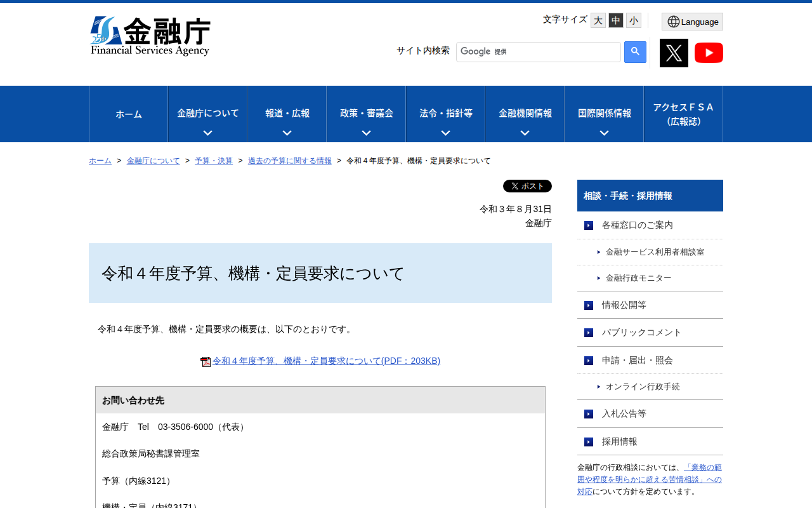Click the Tel 03-3506-6000 contact line
This screenshot has width=812, height=508.
[x=175, y=427]
